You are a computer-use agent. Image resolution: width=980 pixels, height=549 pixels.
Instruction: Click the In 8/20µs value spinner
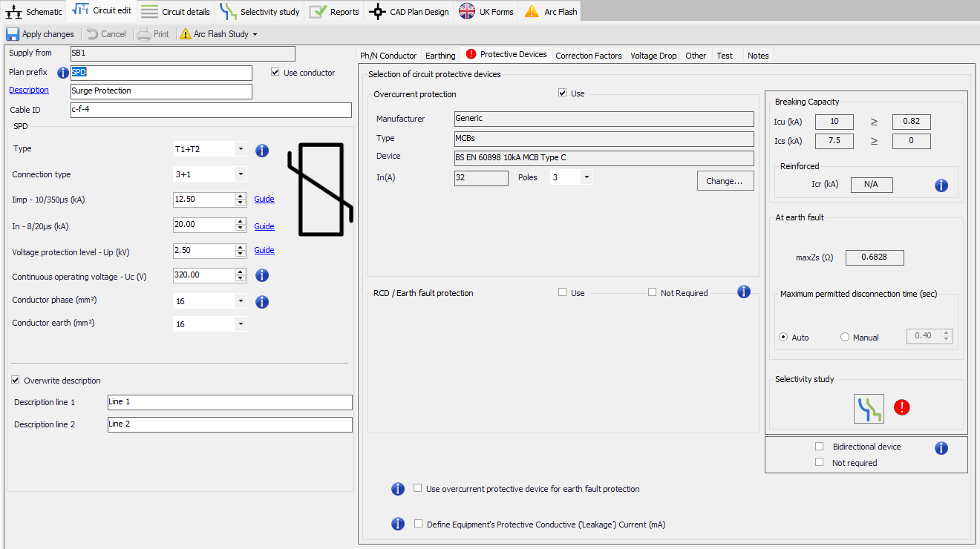coord(241,225)
